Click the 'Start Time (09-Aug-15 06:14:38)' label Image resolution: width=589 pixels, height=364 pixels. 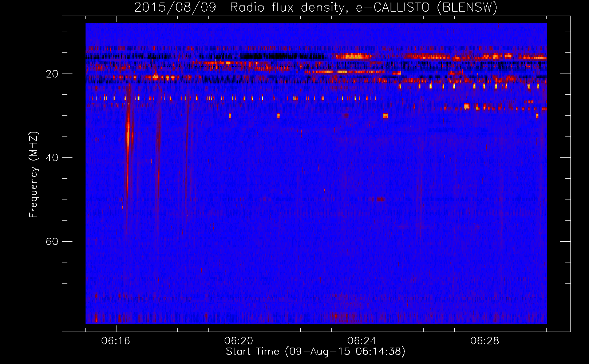click(316, 352)
